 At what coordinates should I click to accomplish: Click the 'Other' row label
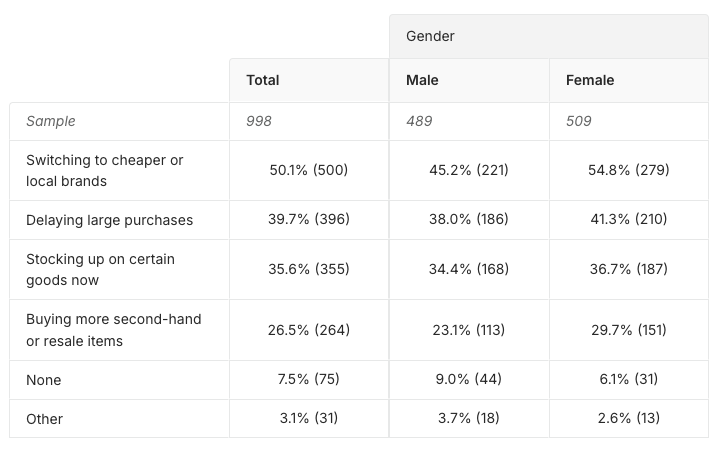(45, 419)
